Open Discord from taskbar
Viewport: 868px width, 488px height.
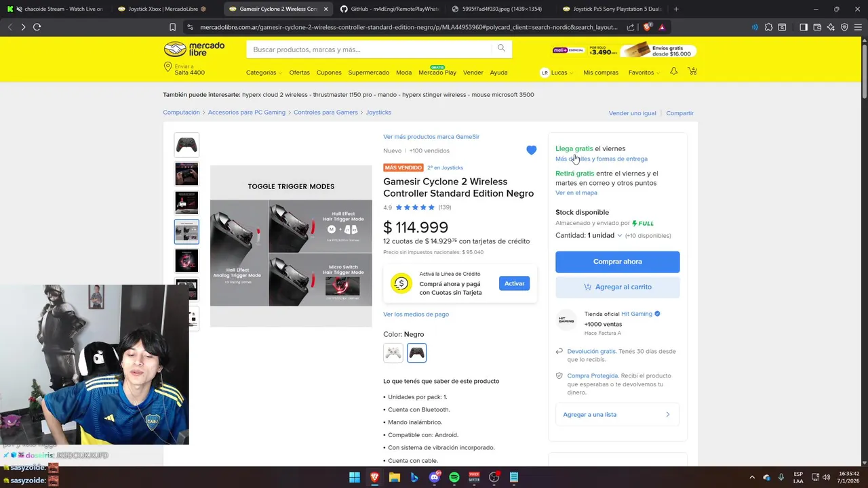coord(435,477)
